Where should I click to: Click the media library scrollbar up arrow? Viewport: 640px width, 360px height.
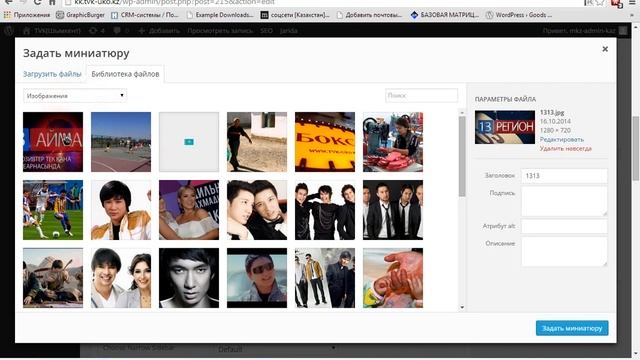(462, 112)
